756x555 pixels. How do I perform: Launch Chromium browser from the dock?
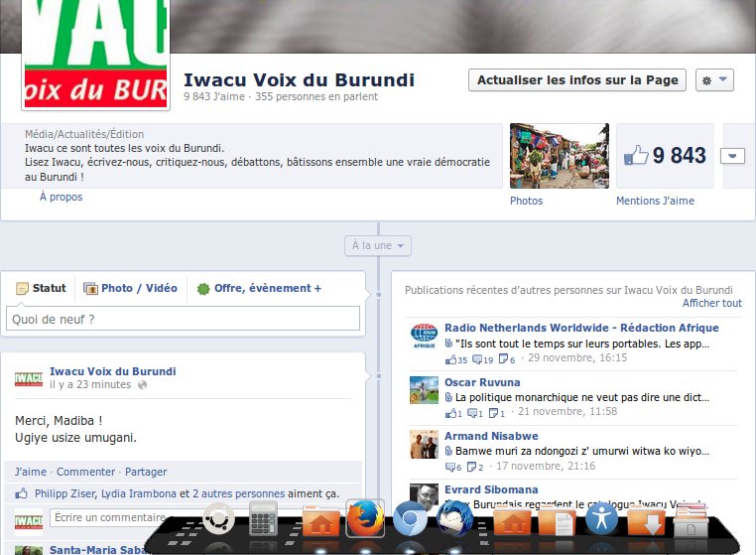point(410,519)
